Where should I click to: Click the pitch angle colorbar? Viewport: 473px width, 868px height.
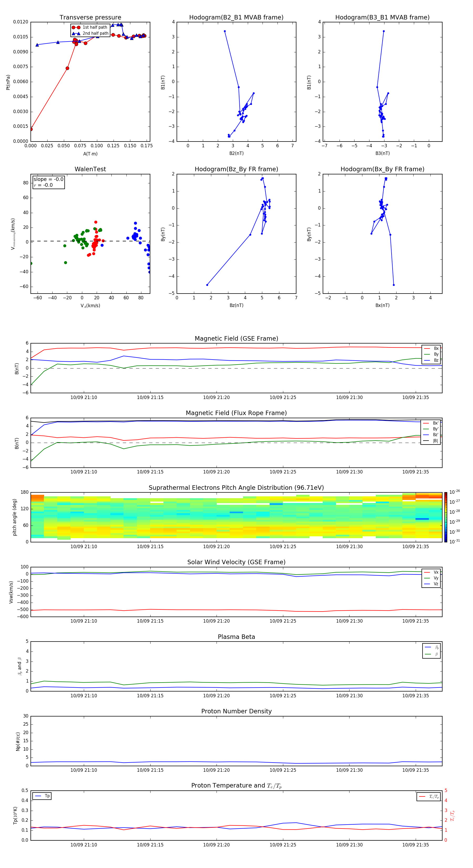pos(446,517)
